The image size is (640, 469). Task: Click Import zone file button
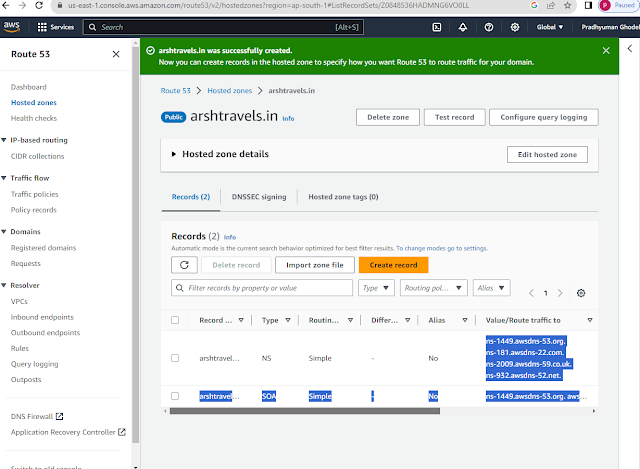[x=315, y=265]
